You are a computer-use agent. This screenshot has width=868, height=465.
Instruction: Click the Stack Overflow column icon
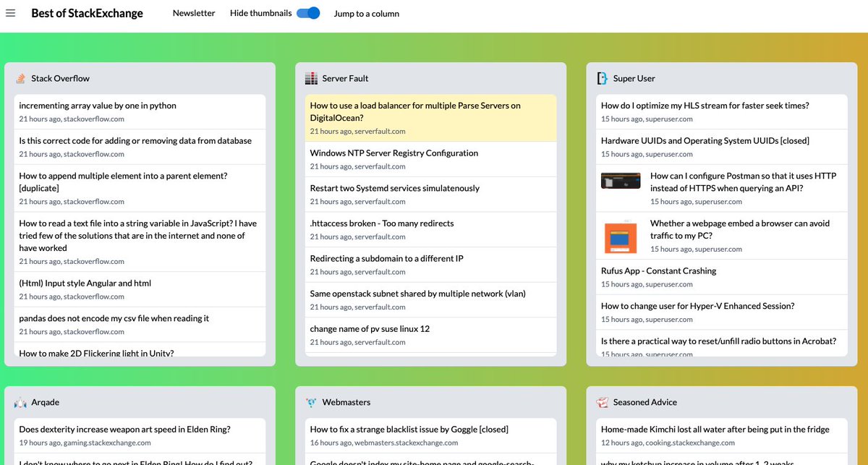22,78
